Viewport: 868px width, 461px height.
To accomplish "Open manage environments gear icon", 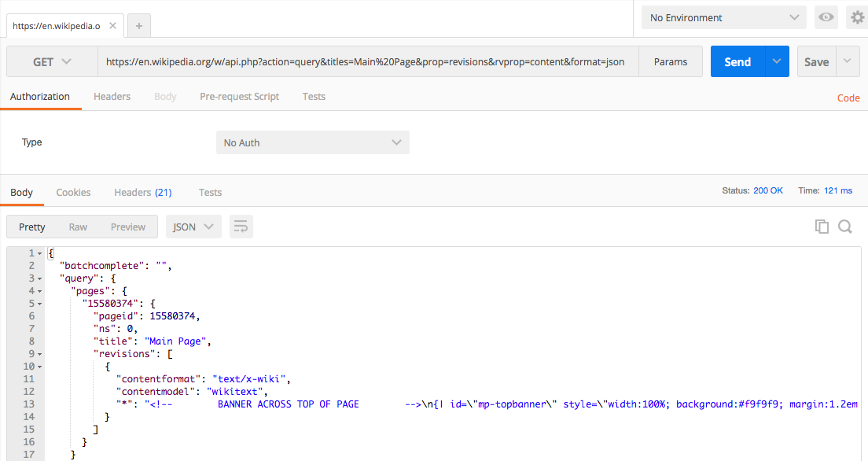I will click(857, 17).
